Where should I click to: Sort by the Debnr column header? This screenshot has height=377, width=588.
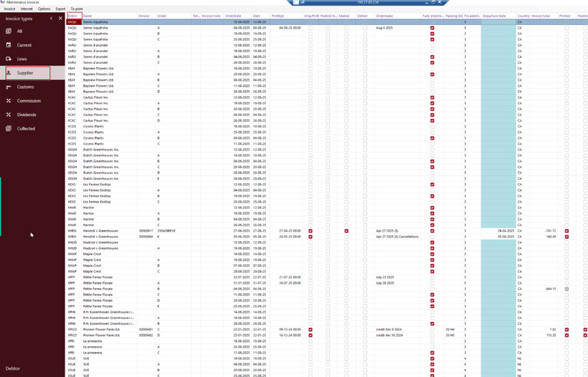click(x=73, y=15)
